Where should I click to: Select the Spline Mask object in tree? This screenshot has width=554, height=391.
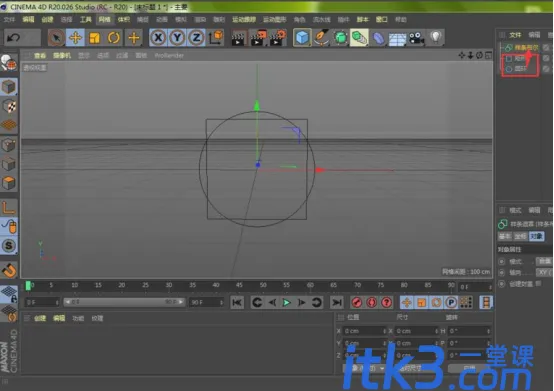[x=526, y=47]
